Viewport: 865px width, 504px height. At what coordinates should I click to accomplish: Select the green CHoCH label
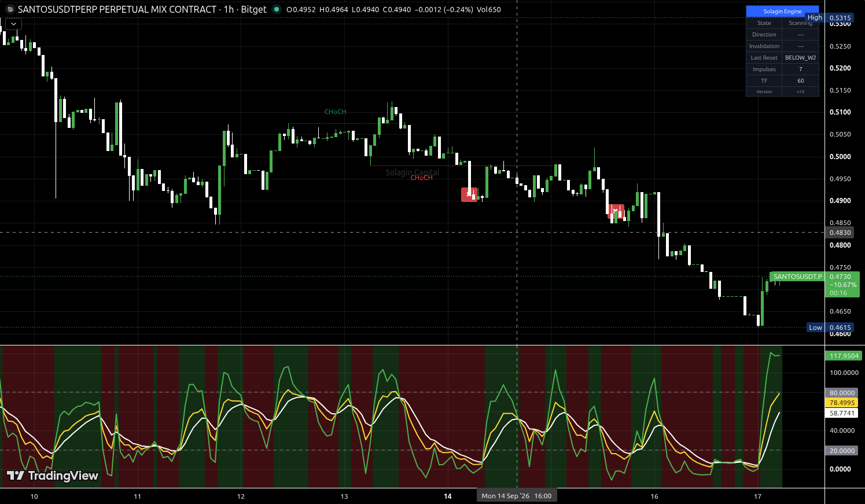click(x=335, y=112)
